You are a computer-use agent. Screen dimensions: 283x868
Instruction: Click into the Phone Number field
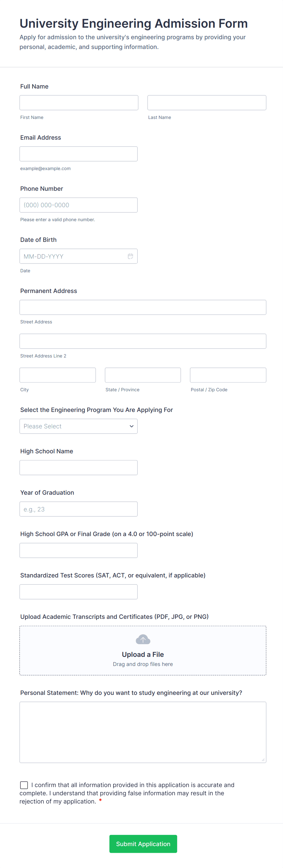(79, 205)
